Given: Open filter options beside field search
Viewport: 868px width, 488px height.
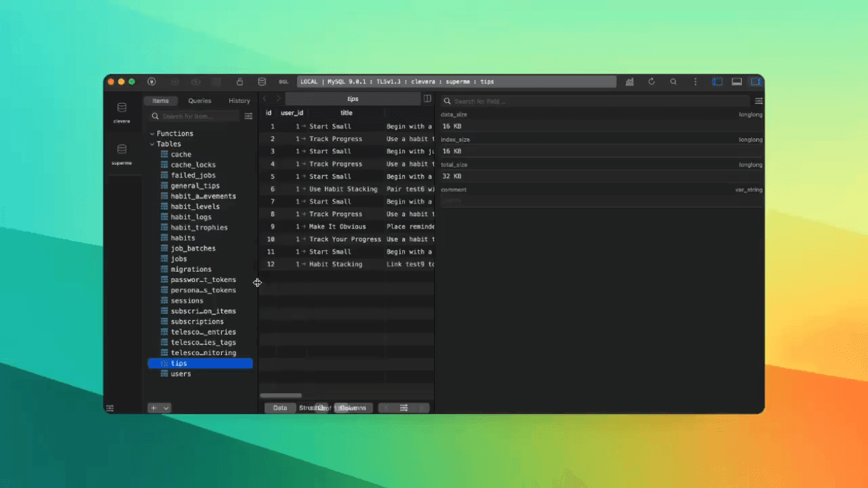Looking at the screenshot, I should click(x=759, y=101).
